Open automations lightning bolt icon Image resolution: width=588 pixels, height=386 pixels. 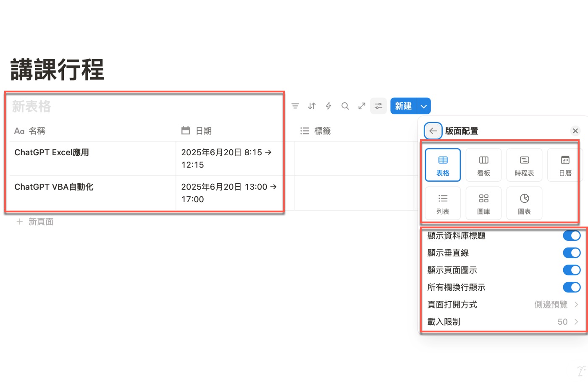point(328,106)
